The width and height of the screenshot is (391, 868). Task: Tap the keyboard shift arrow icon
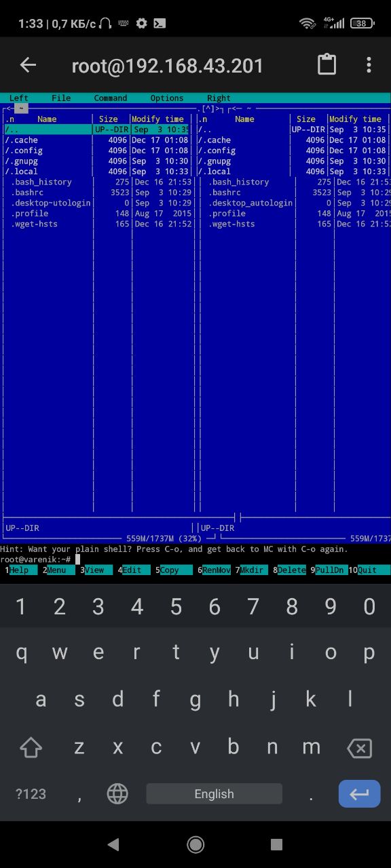click(31, 748)
